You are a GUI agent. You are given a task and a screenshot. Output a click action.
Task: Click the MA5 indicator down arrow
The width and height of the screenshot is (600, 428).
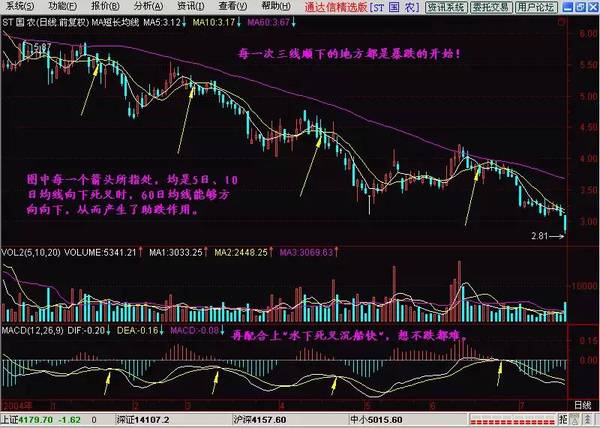(x=185, y=21)
